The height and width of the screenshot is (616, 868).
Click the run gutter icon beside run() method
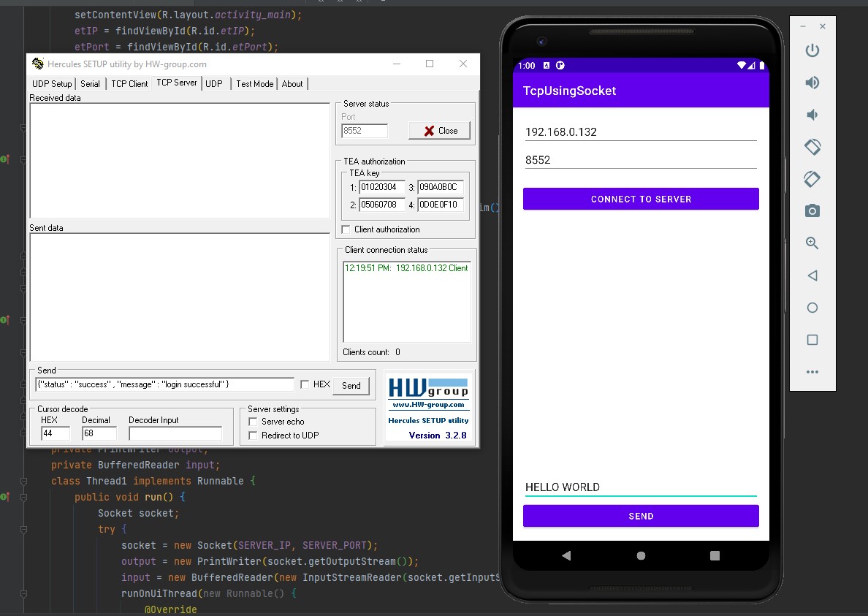(5, 496)
